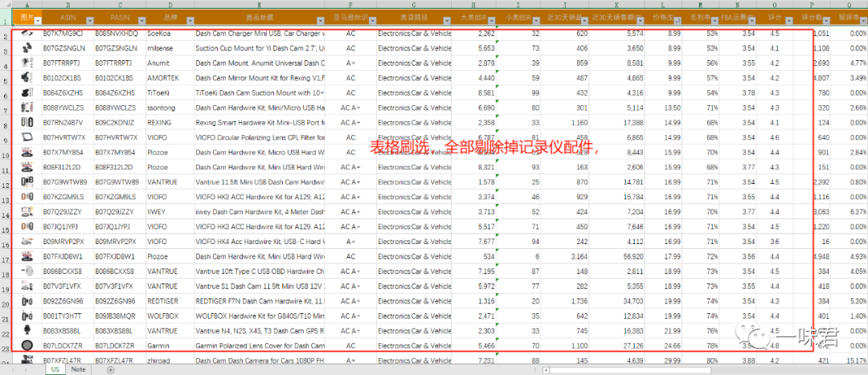868x375 pixels.
Task: Open the 留评率 column filter dropdown
Action: [x=863, y=20]
